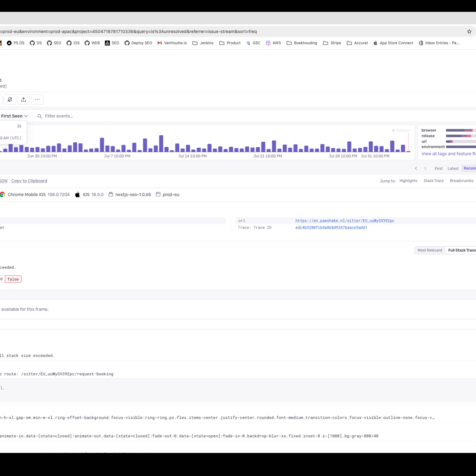
Task: Go to previous event with left chevron
Action: (x=416, y=168)
